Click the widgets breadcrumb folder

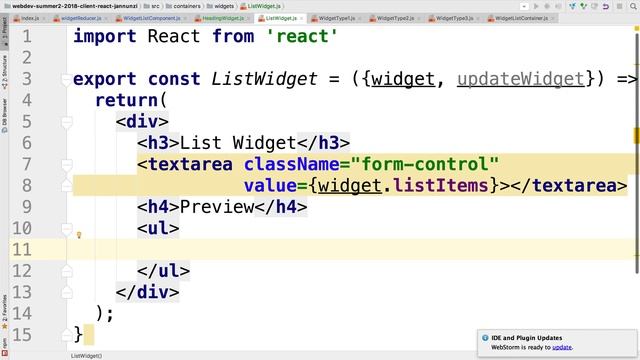click(x=220, y=6)
